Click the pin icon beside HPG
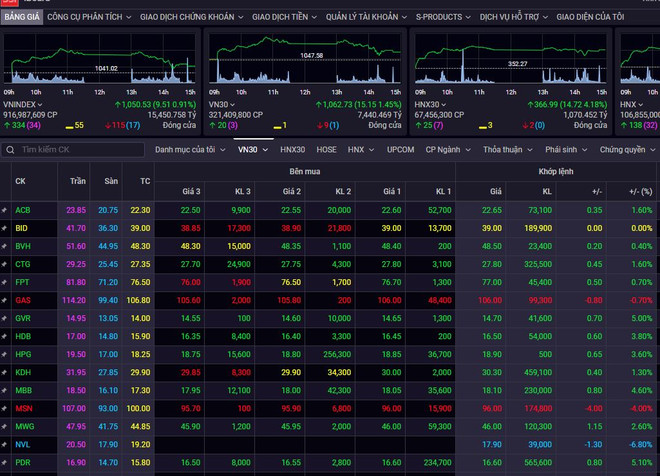Image resolution: width=660 pixels, height=476 pixels. tap(5, 354)
